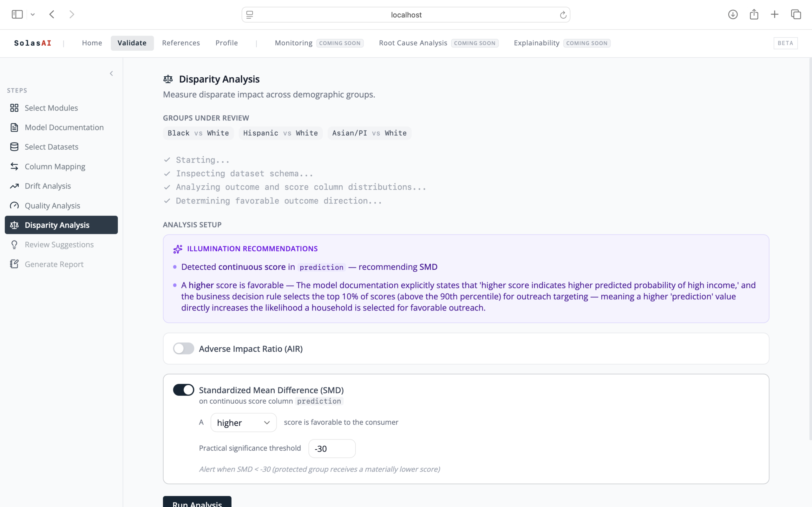Click the Select Datasets database icon
Screen dimensions: 812x507
[x=14, y=147]
